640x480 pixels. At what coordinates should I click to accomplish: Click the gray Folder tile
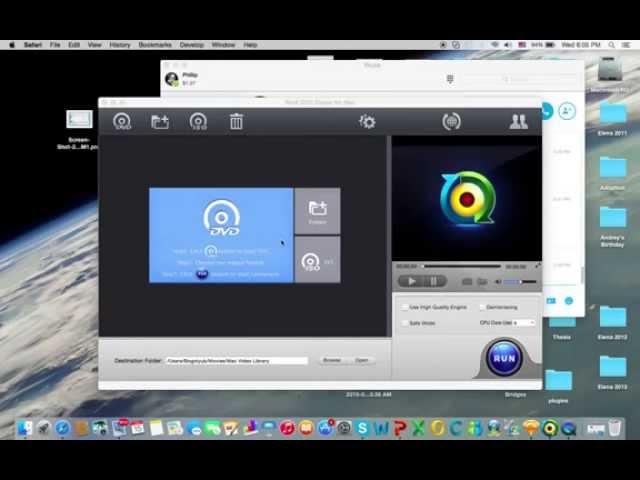318,211
